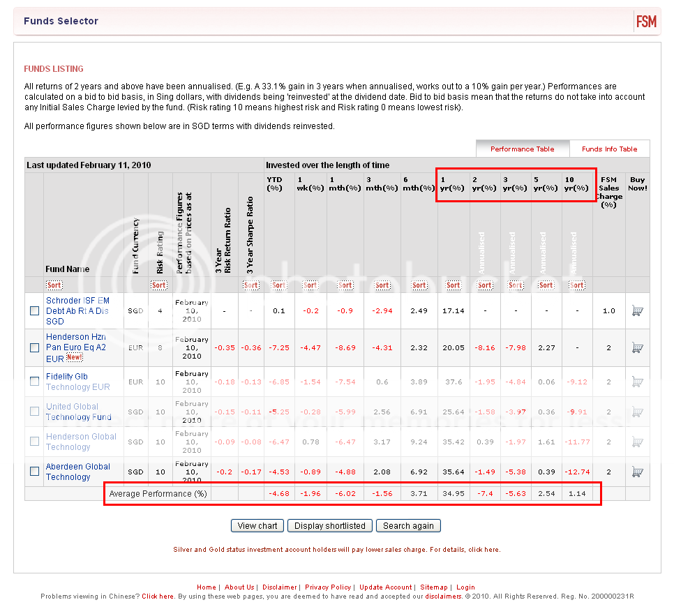674x616 pixels.
Task: Click the 37.6 one-year return value
Action: [454, 382]
